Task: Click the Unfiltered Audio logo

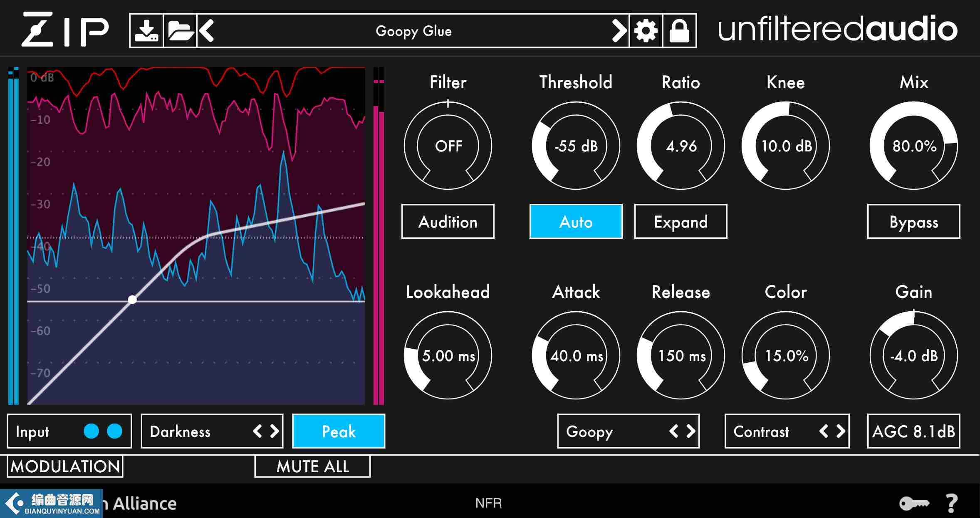Action: tap(838, 29)
